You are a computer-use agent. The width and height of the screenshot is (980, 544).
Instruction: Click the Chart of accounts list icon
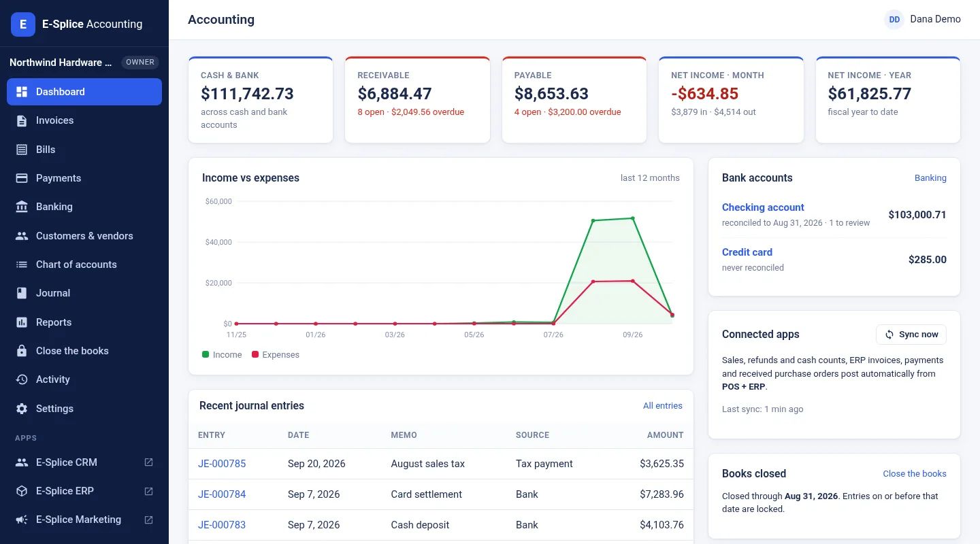coord(22,265)
